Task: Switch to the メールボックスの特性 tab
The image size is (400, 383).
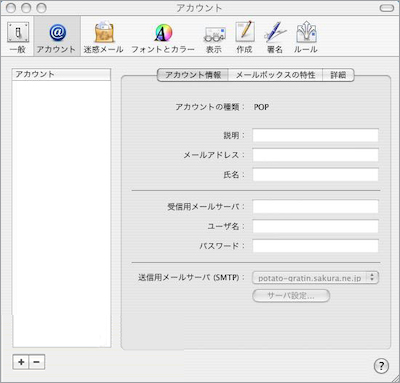Action: [x=275, y=75]
